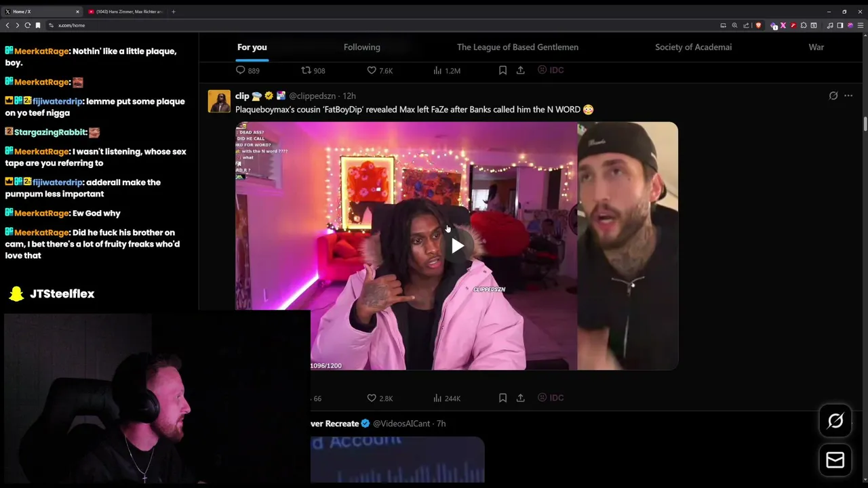This screenshot has height=488, width=868.
Task: Open The League of Based Gentlemen tab
Action: point(517,47)
